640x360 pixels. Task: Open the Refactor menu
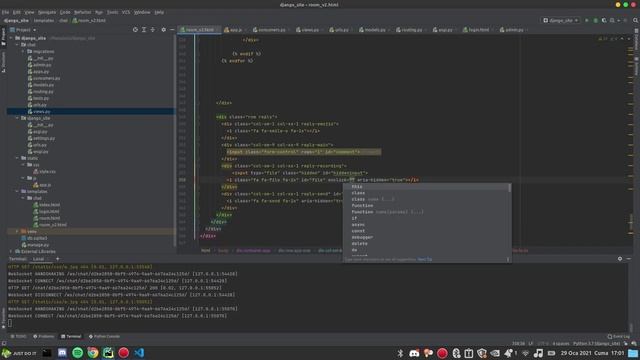[82, 12]
